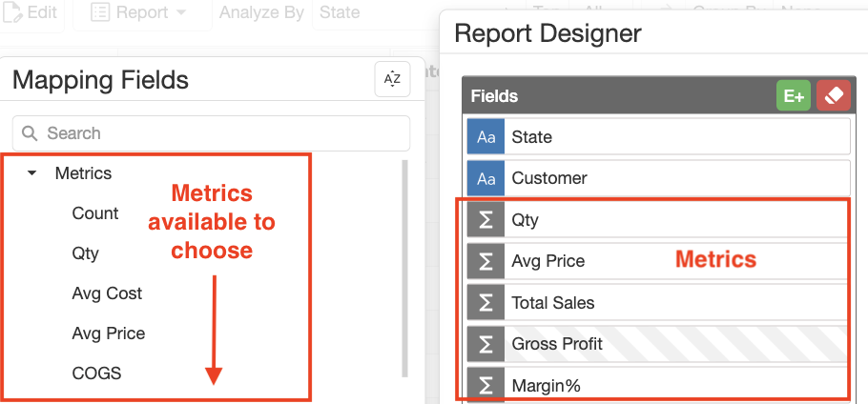The image size is (868, 404).
Task: Click the Edit button in toolbar
Action: coord(32,12)
